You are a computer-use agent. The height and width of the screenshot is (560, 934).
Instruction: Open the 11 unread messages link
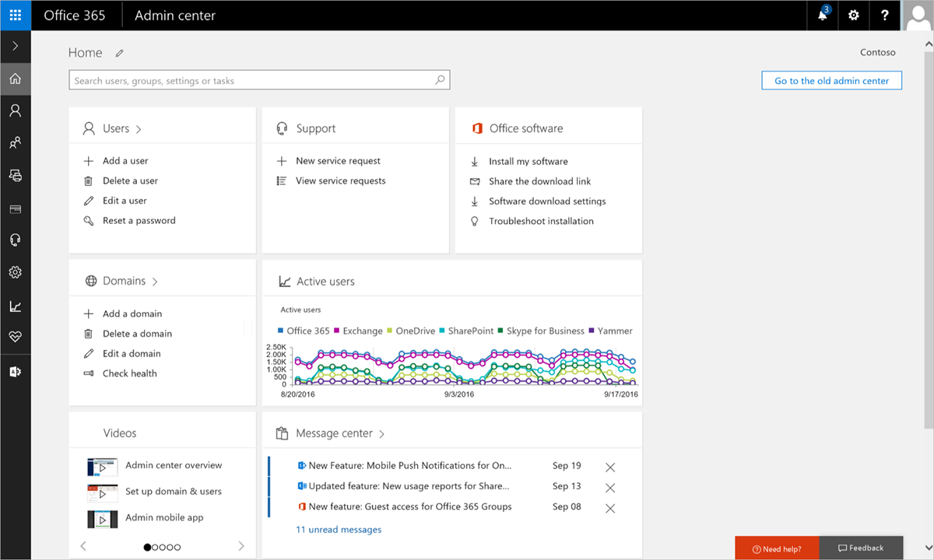(339, 529)
